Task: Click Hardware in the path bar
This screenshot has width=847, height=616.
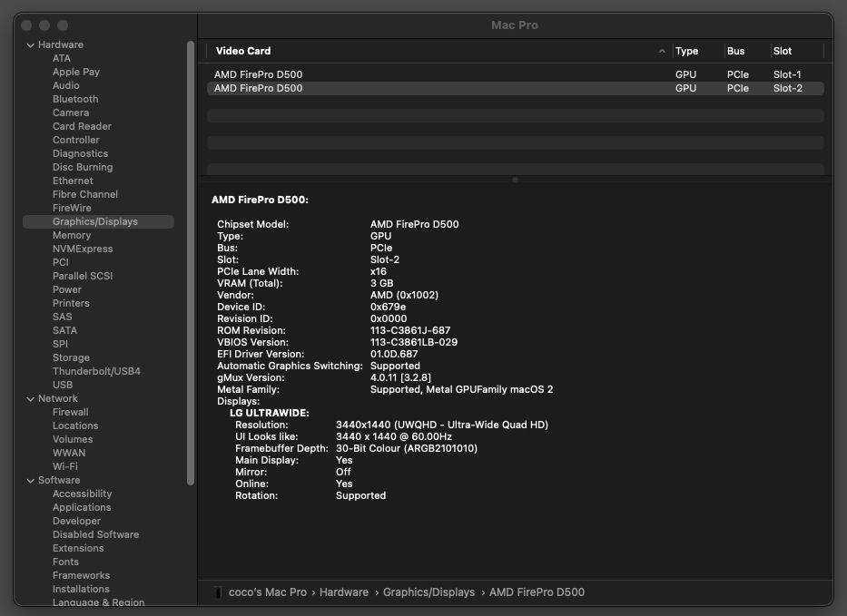Action: click(344, 592)
